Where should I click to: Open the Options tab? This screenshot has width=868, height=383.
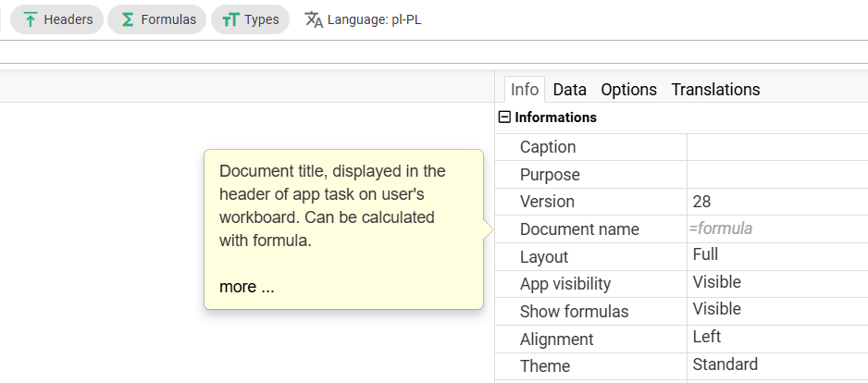[x=629, y=89]
